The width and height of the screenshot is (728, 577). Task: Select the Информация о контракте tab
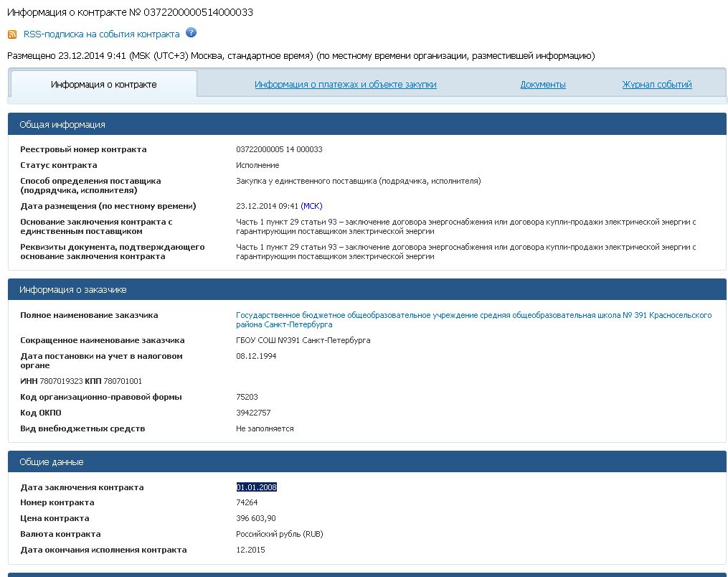pos(103,85)
